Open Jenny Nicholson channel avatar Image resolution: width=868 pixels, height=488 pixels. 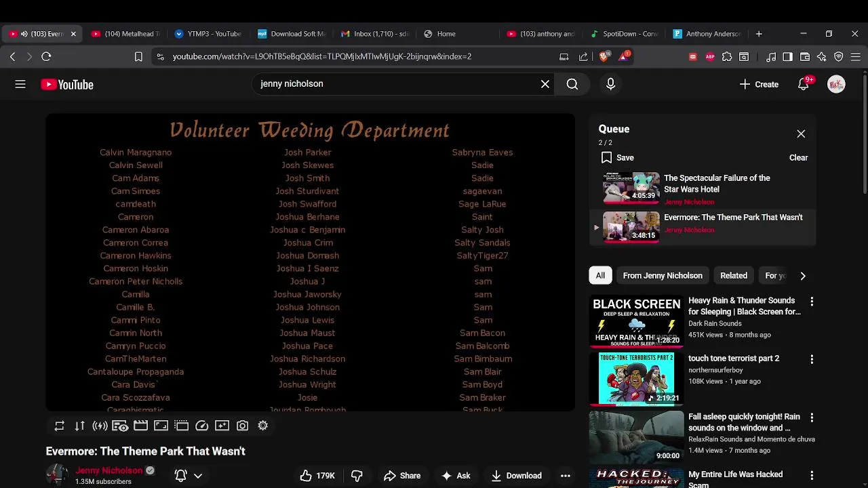pos(57,475)
